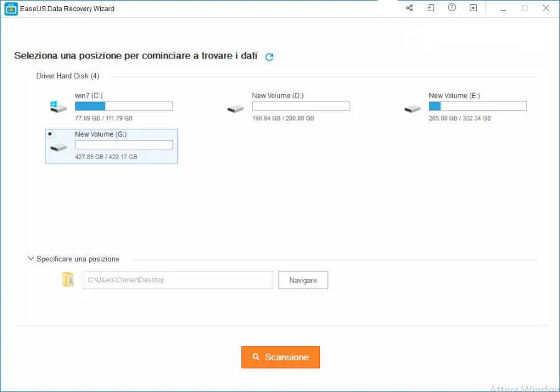
Task: Click the Navigare button
Action: [303, 280]
